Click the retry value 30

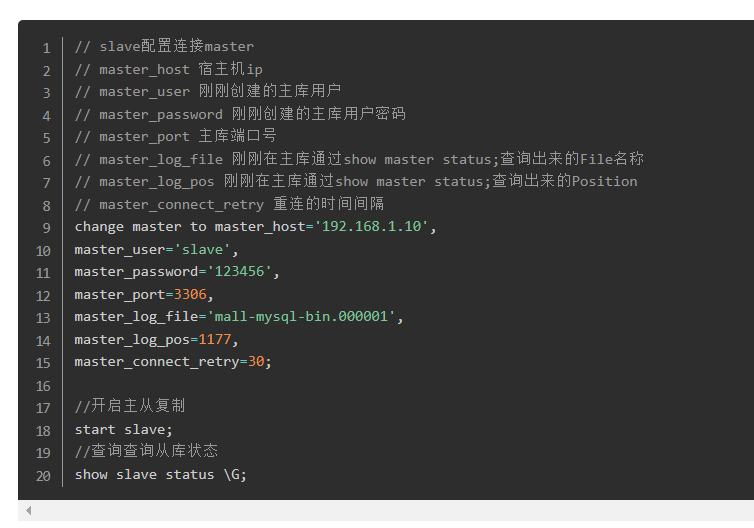coord(255,362)
